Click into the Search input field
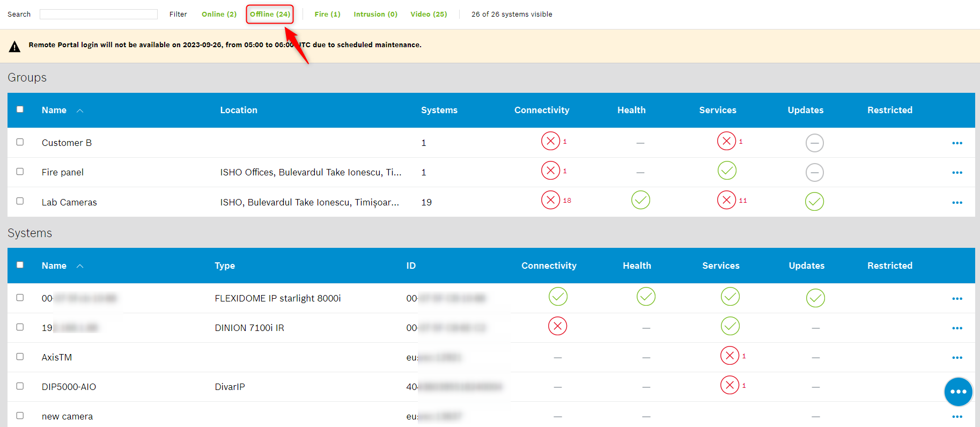Screen dimensions: 980x427 click(99, 14)
